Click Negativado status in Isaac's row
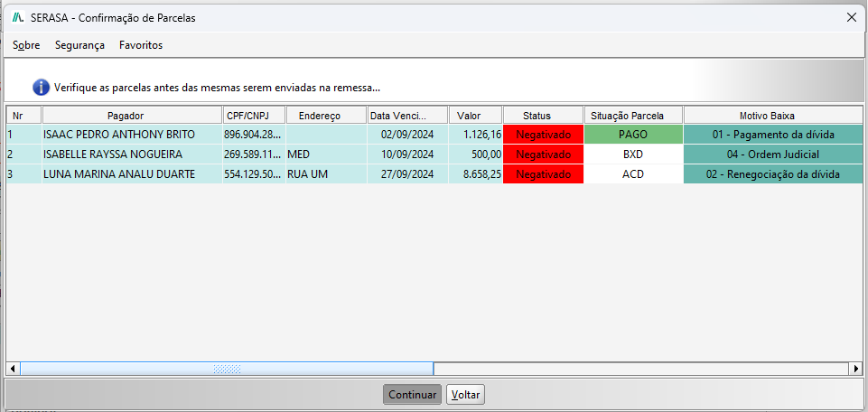The height and width of the screenshot is (412, 868). point(543,135)
